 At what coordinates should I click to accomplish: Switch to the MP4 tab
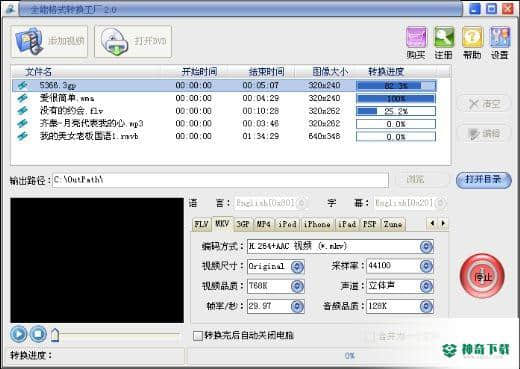click(x=263, y=224)
